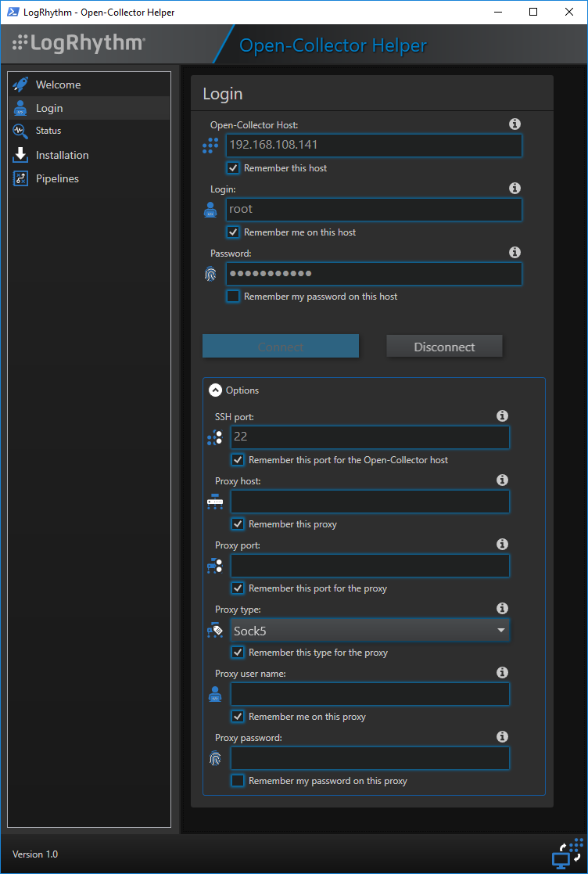Viewport: 588px width, 874px height.
Task: Click the download arrow icon beside Installation
Action: click(x=20, y=155)
